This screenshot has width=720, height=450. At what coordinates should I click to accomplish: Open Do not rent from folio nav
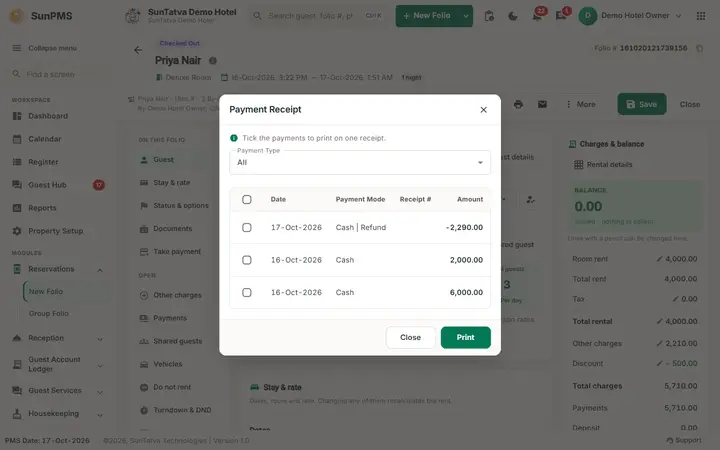172,387
